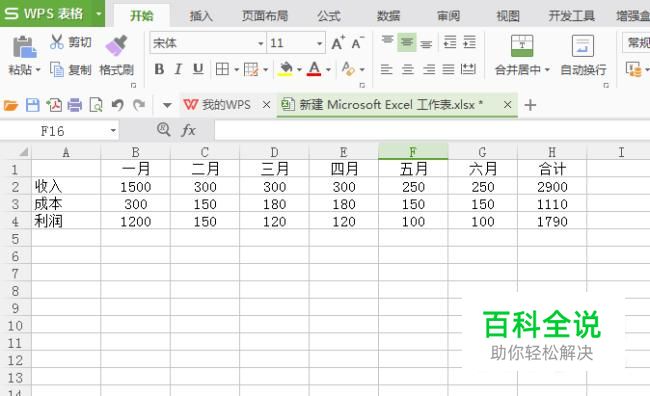Switch to the 开始 tab
Screen dimensions: 650x396
142,16
